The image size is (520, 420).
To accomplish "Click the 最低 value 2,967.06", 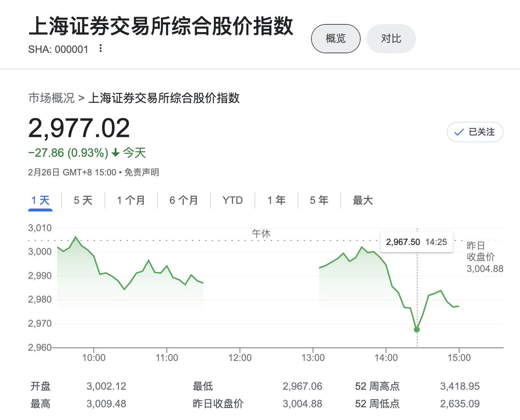I will tap(302, 386).
